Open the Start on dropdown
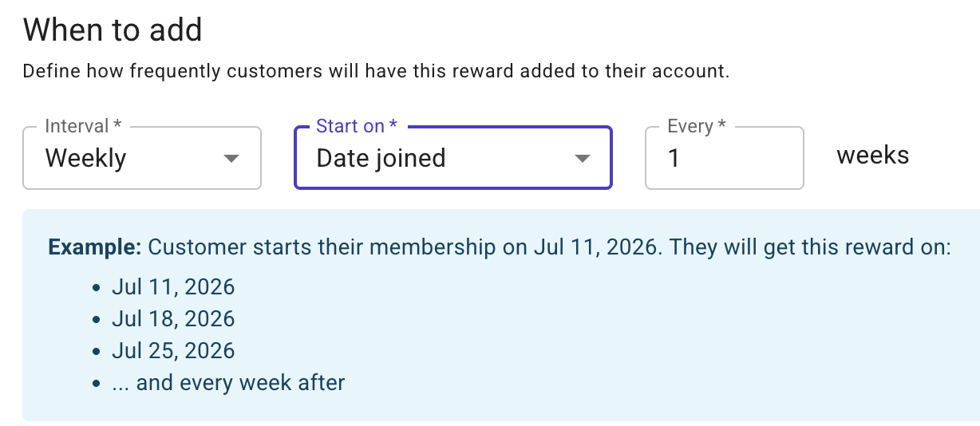 [x=453, y=158]
